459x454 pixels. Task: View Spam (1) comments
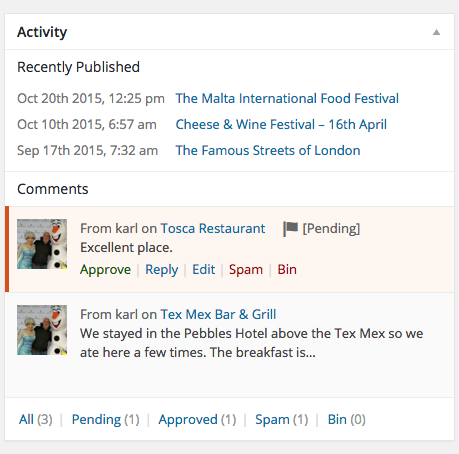pyautogui.click(x=282, y=419)
